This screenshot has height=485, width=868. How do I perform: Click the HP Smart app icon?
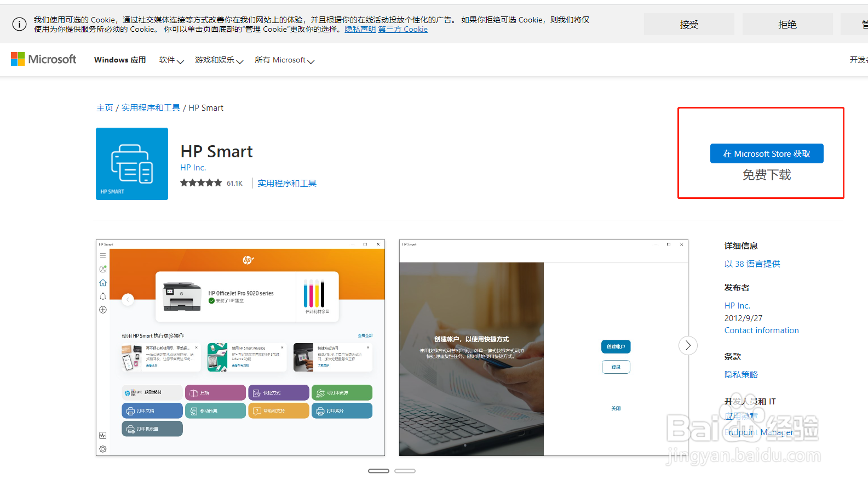(x=132, y=164)
